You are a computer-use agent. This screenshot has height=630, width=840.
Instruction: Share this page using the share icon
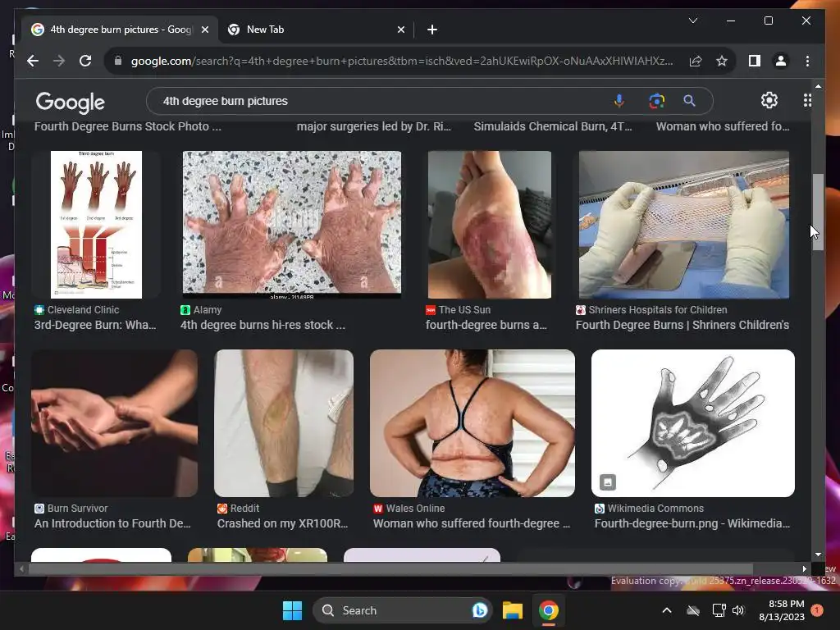[x=696, y=61]
